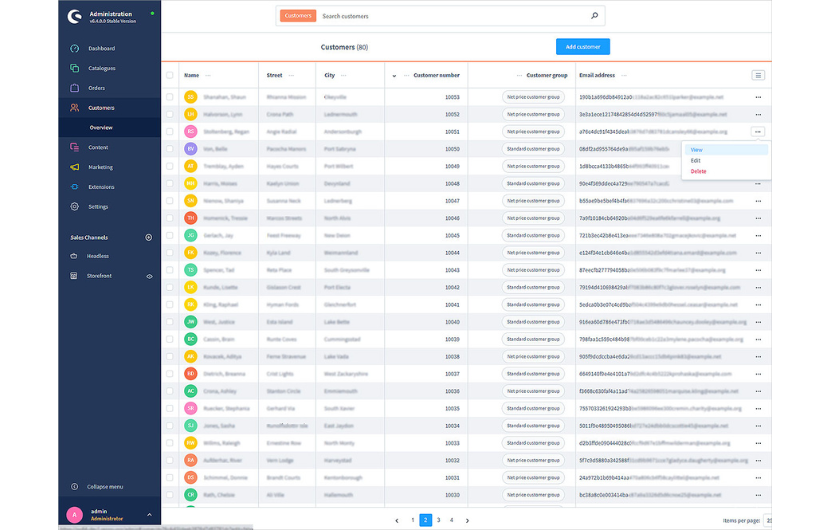The image size is (830, 530).
Task: Open the column settings list icon
Action: coord(758,75)
